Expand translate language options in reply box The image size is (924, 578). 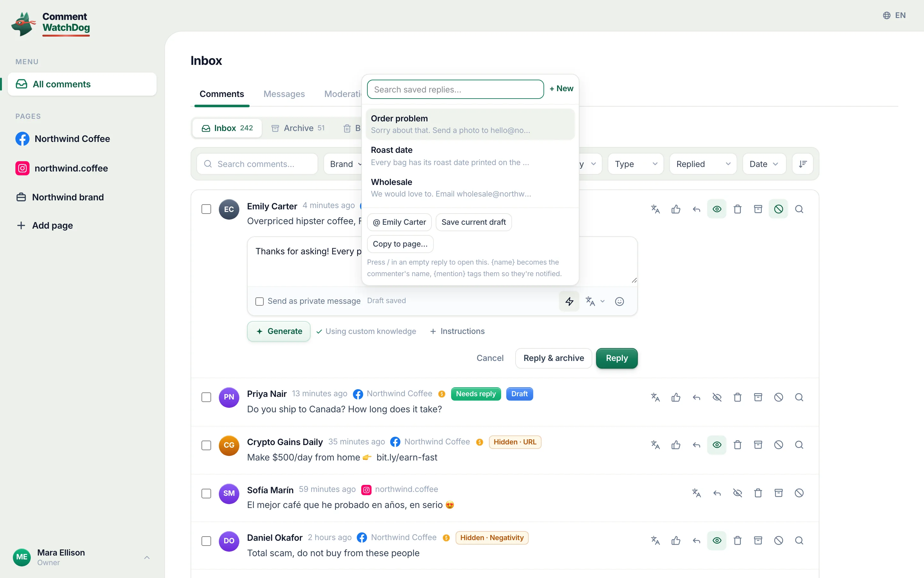[603, 301]
